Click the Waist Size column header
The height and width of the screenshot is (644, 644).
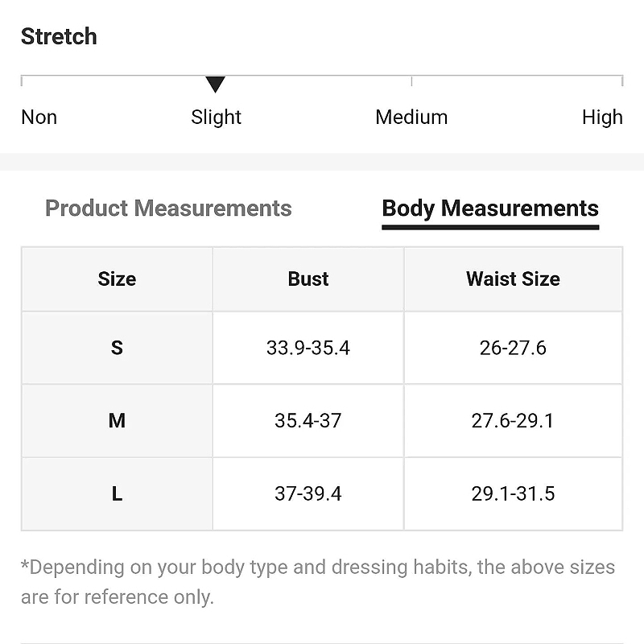click(x=513, y=279)
